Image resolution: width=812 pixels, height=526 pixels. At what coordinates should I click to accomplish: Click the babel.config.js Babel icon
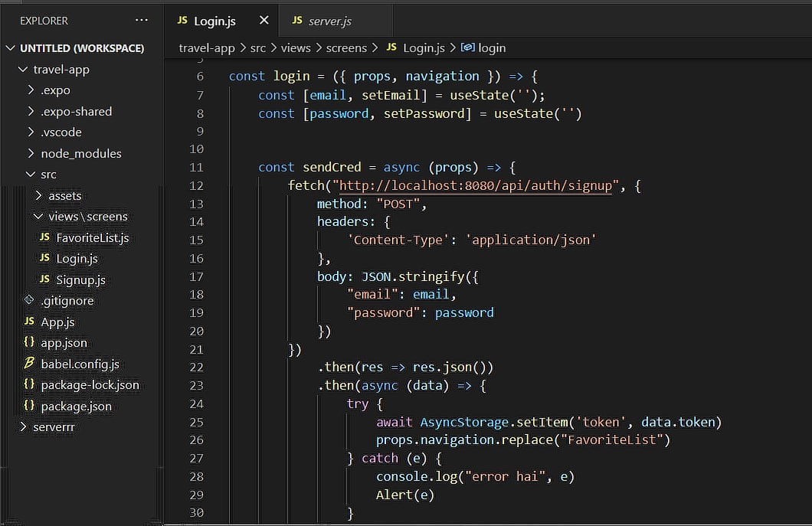30,364
